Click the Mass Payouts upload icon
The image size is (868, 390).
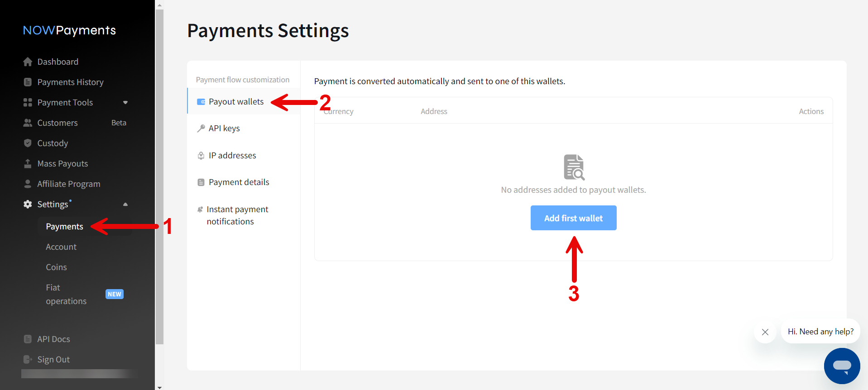[x=28, y=163]
